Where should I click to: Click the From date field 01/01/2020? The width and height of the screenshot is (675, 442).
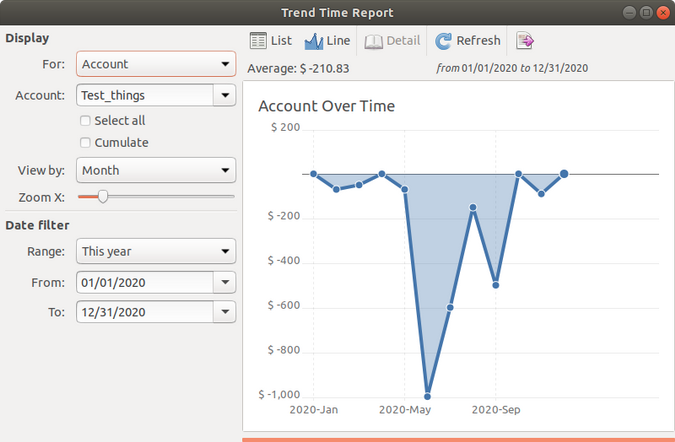(x=144, y=282)
